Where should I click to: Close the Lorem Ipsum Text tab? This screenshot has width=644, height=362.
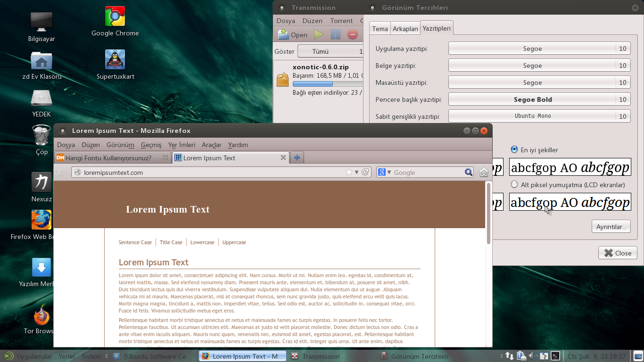(x=283, y=157)
